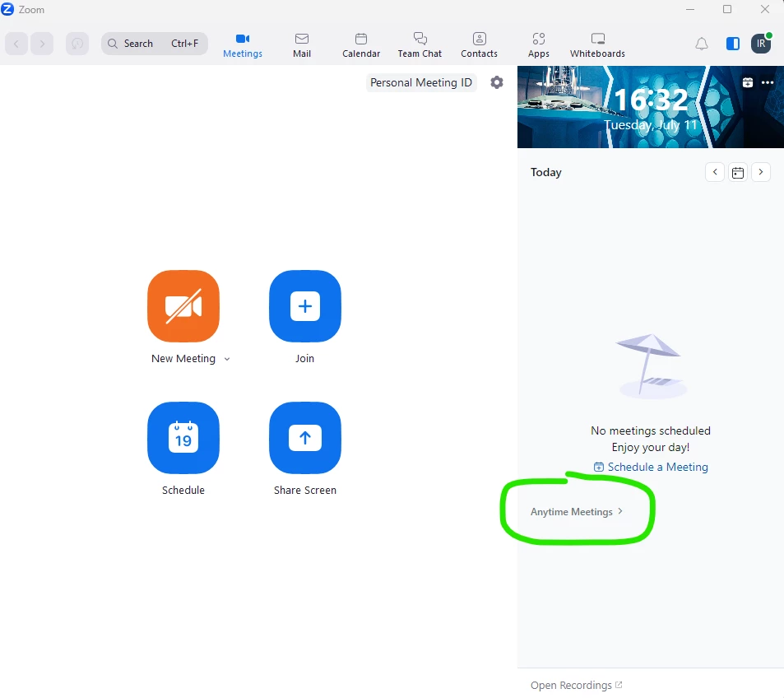This screenshot has height=698, width=784.
Task: Click the Open Recordings link
Action: pos(576,685)
